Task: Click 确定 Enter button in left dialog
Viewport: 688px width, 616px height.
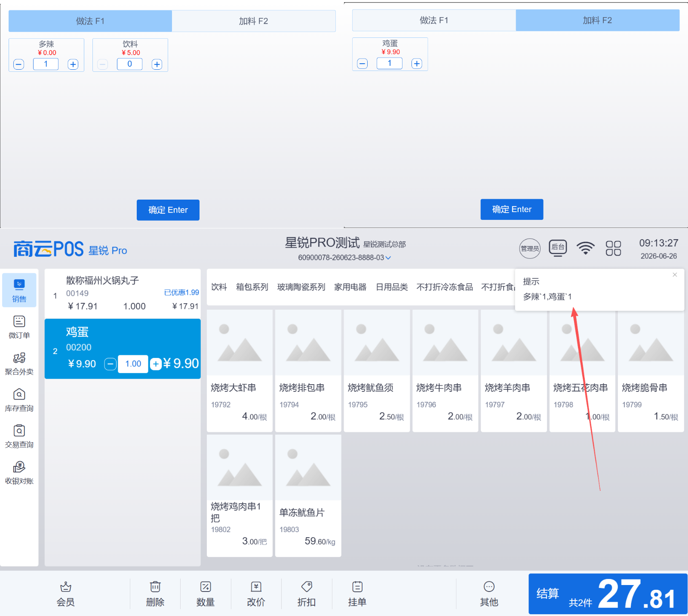Action: pyautogui.click(x=168, y=210)
